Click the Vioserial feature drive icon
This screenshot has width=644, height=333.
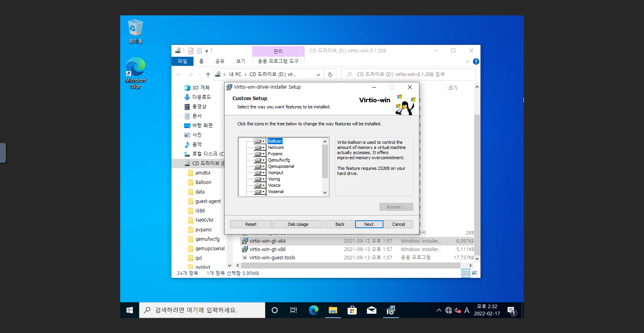[x=258, y=192]
